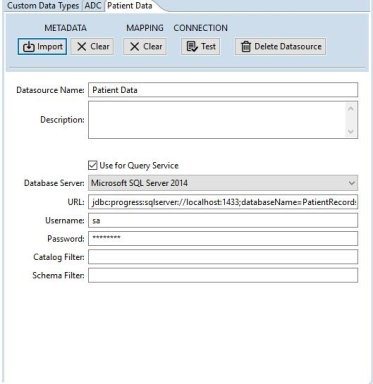
Task: Click the Datasource Name label
Action: 50,90
